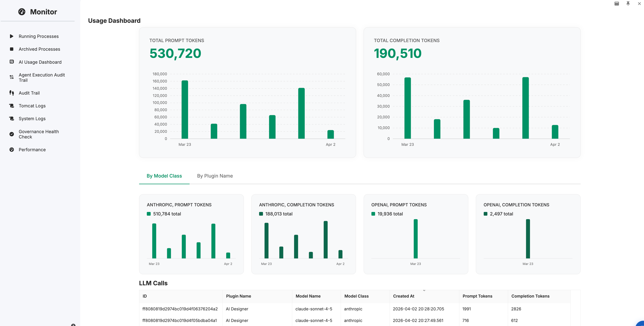Click the window panel icon beside pin
This screenshot has height=326, width=644.
point(616,4)
